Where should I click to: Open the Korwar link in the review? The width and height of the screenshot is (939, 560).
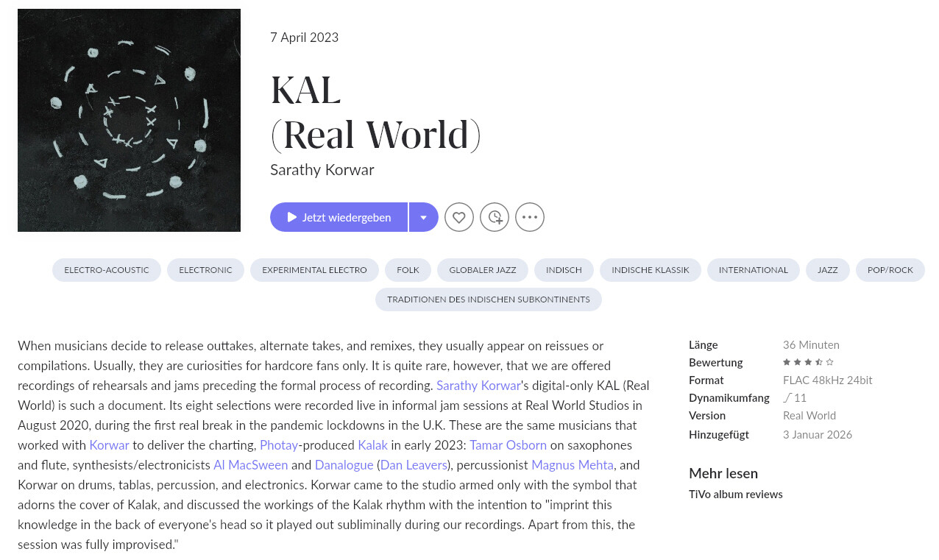click(109, 445)
